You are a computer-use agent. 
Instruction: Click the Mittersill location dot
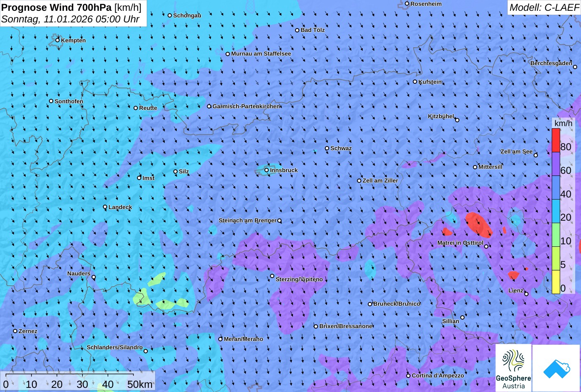pos(475,167)
